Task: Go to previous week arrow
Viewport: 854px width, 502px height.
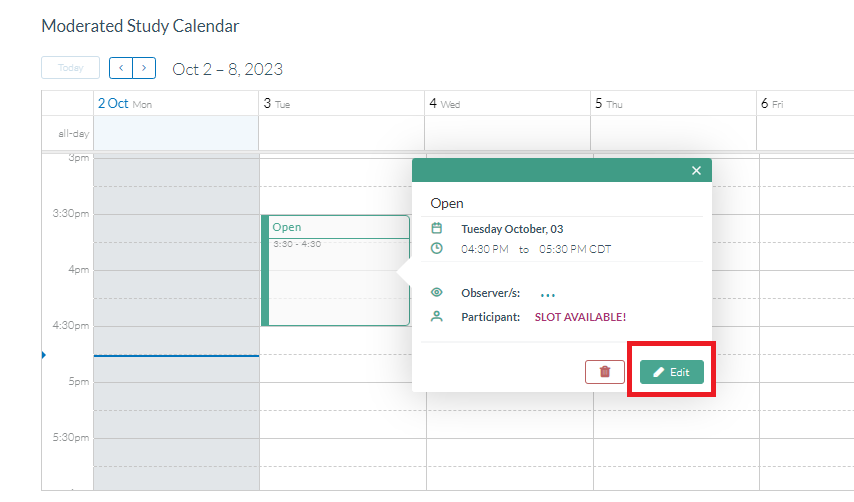Action: pyautogui.click(x=121, y=68)
